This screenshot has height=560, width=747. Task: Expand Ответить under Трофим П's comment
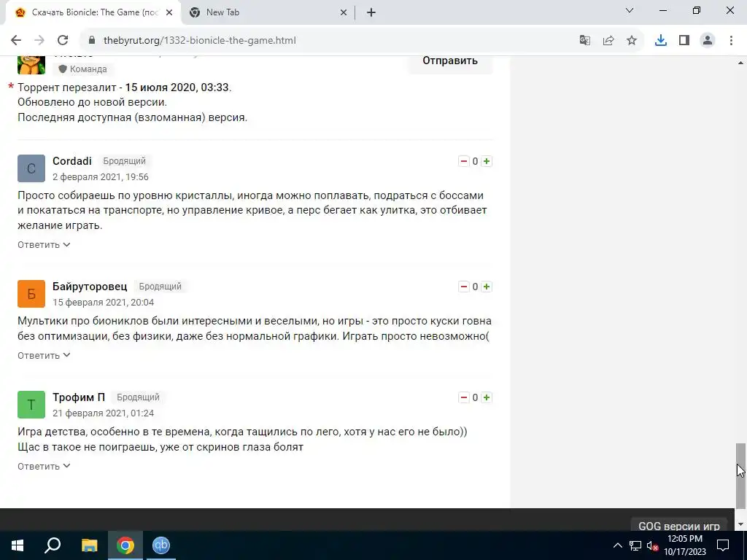coord(44,467)
